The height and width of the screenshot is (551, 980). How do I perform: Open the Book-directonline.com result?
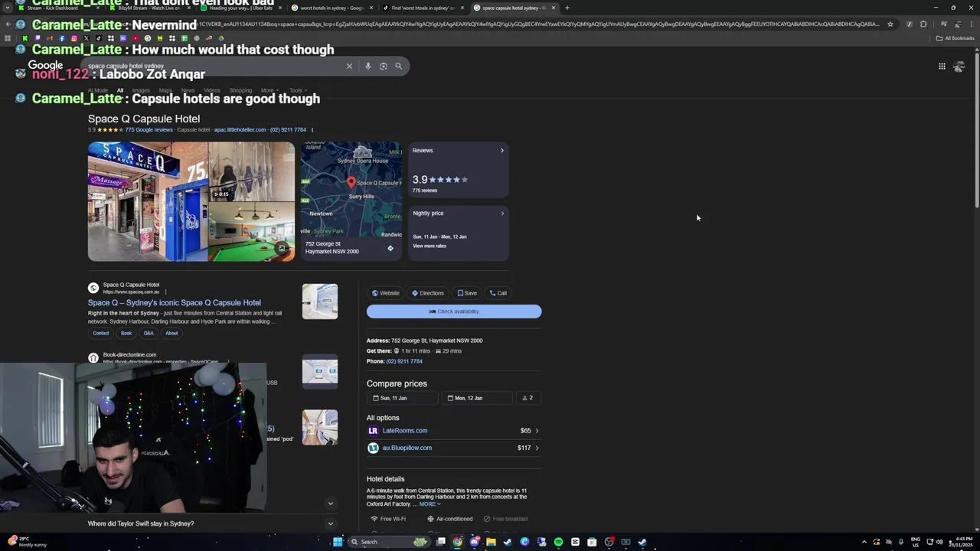point(129,355)
